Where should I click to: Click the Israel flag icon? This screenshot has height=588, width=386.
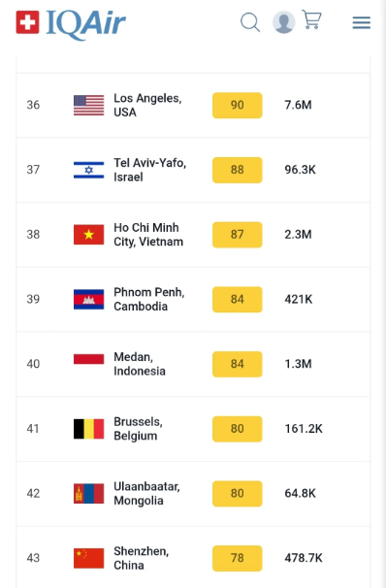coord(89,170)
